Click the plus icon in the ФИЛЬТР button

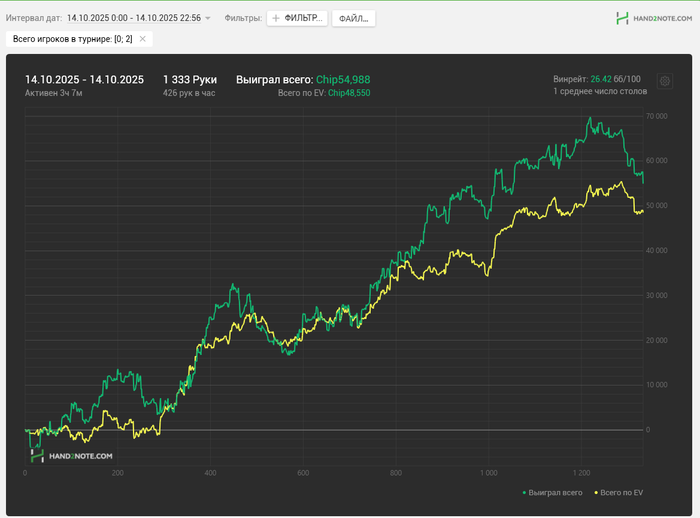(276, 18)
